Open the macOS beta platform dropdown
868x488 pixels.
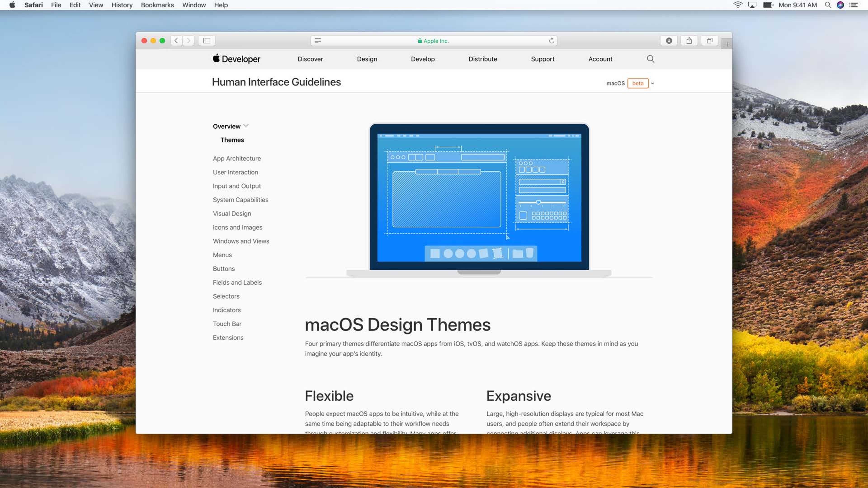(653, 83)
